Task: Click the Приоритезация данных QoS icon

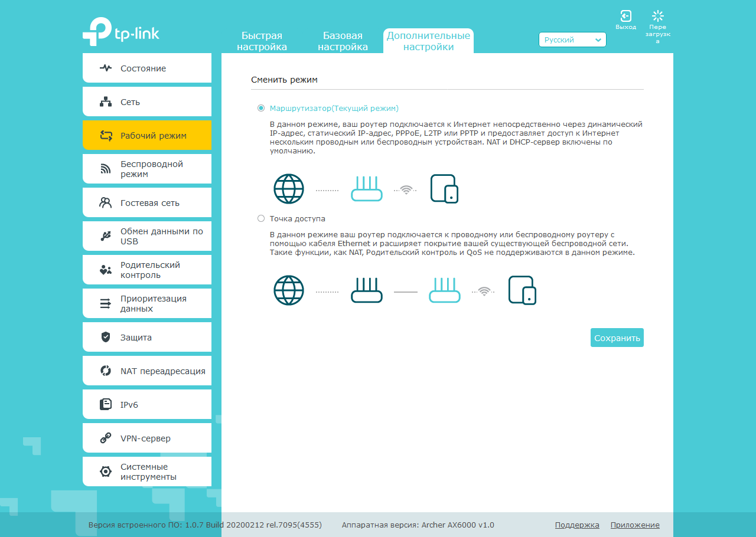Action: point(106,303)
